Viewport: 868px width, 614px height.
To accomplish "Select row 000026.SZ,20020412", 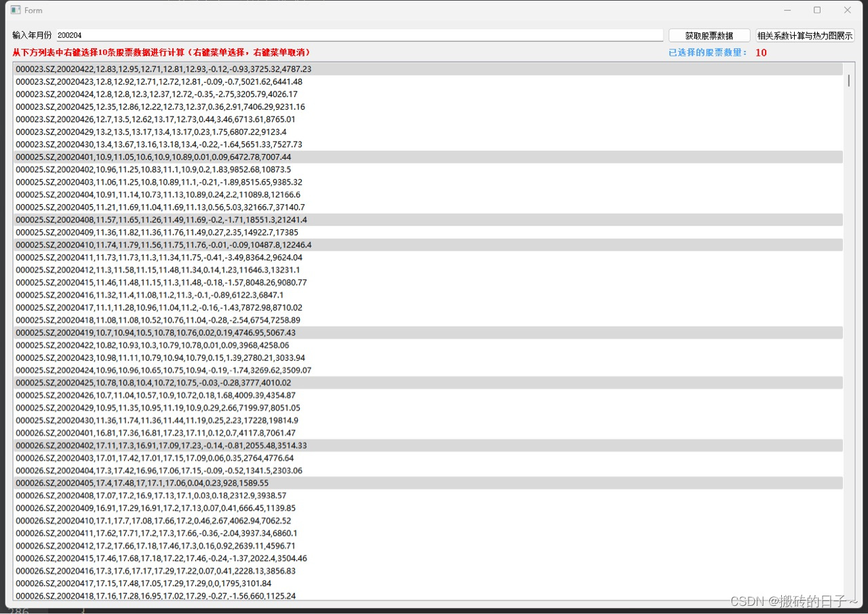I will click(x=428, y=546).
